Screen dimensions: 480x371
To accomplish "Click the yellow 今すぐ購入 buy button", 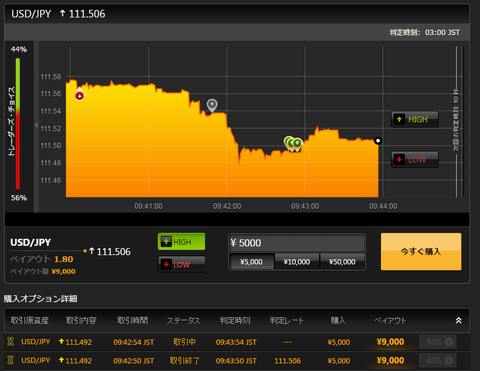I will (x=421, y=251).
